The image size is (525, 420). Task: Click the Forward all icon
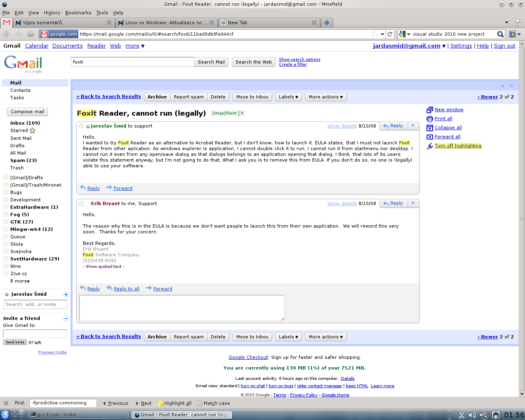[x=430, y=137]
